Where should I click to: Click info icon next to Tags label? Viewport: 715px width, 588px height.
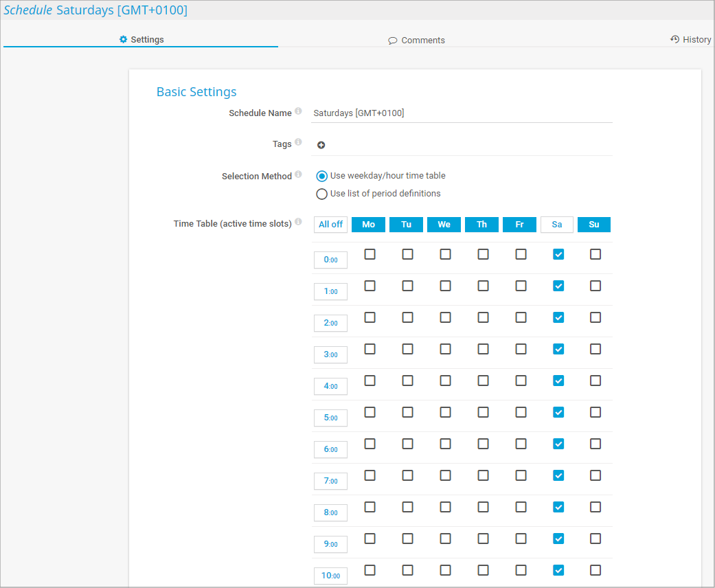click(298, 143)
